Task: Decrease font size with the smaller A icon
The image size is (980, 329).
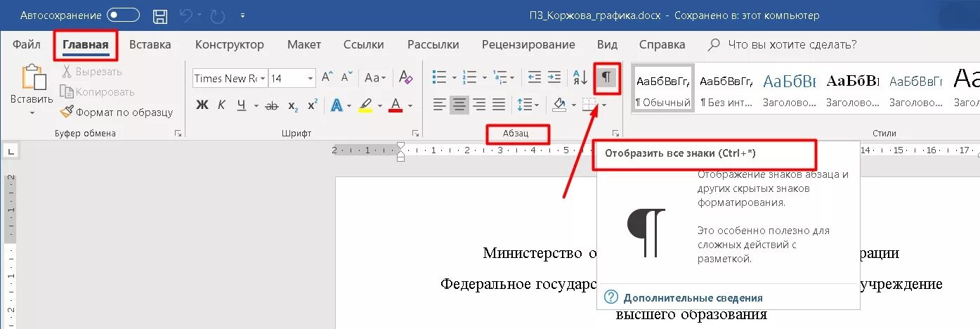Action: pos(346,78)
